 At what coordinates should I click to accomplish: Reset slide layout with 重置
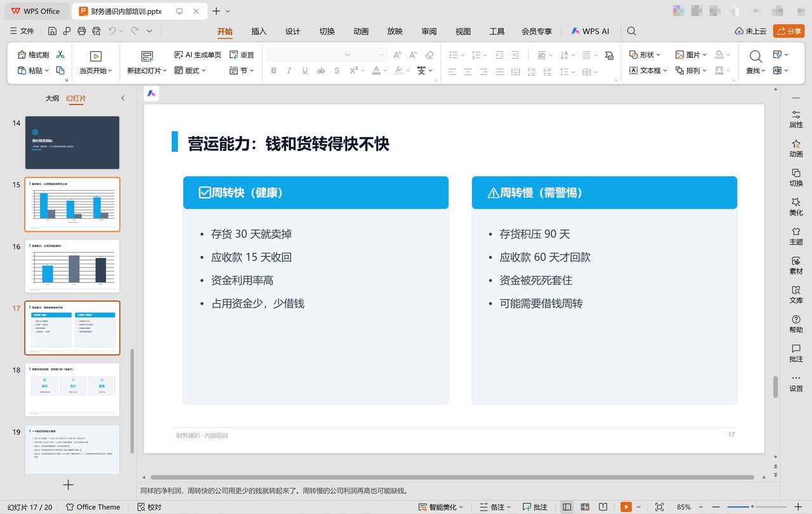tap(242, 55)
